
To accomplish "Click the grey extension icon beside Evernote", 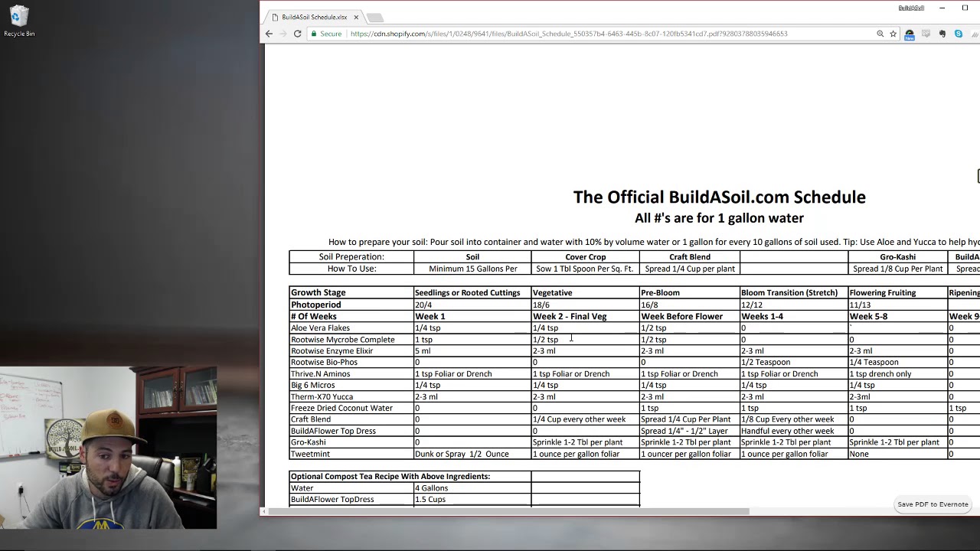I will tap(926, 34).
